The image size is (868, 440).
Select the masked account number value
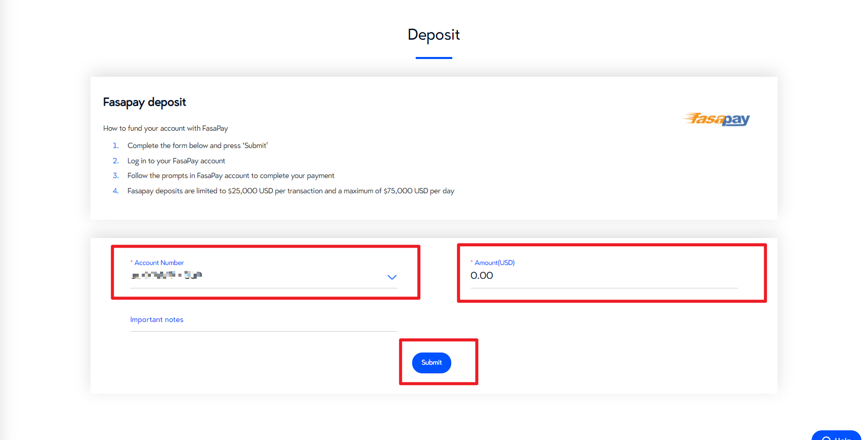pos(167,276)
